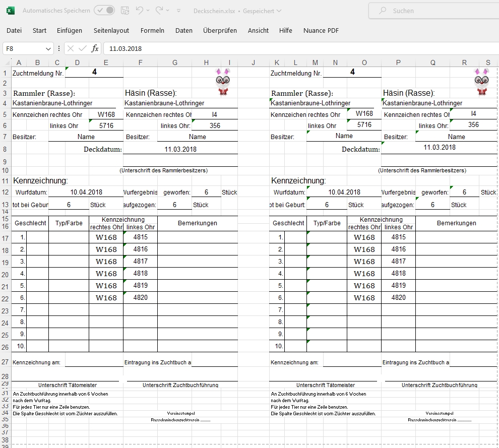Image resolution: width=499 pixels, height=448 pixels.
Task: Switch to the Seitenlayout tab
Action: [x=111, y=31]
